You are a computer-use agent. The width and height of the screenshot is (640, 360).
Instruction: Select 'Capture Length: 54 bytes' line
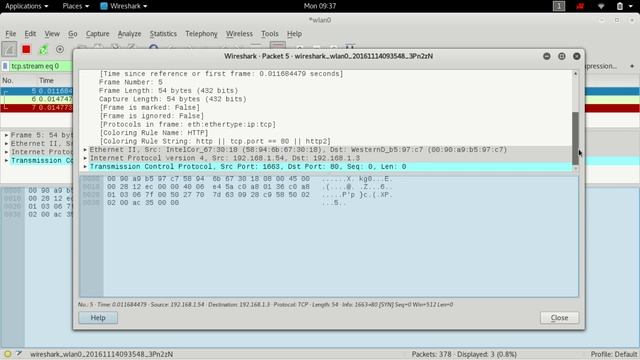point(172,99)
